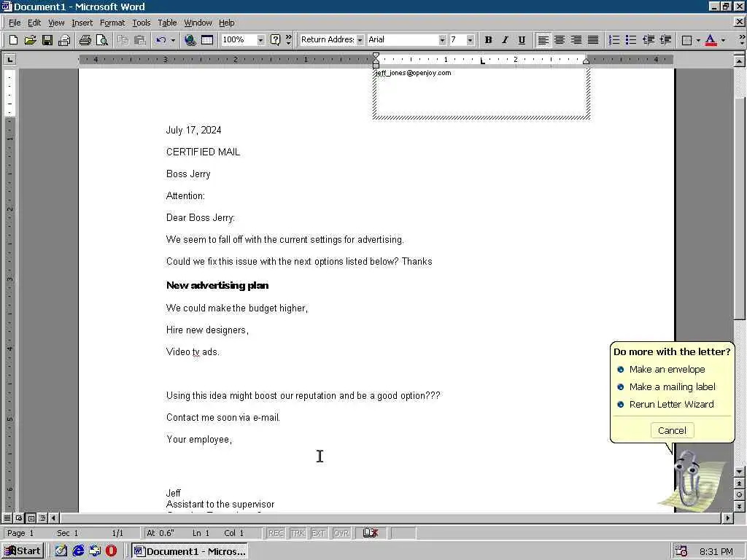Save the document with floppy icon

[47, 40]
